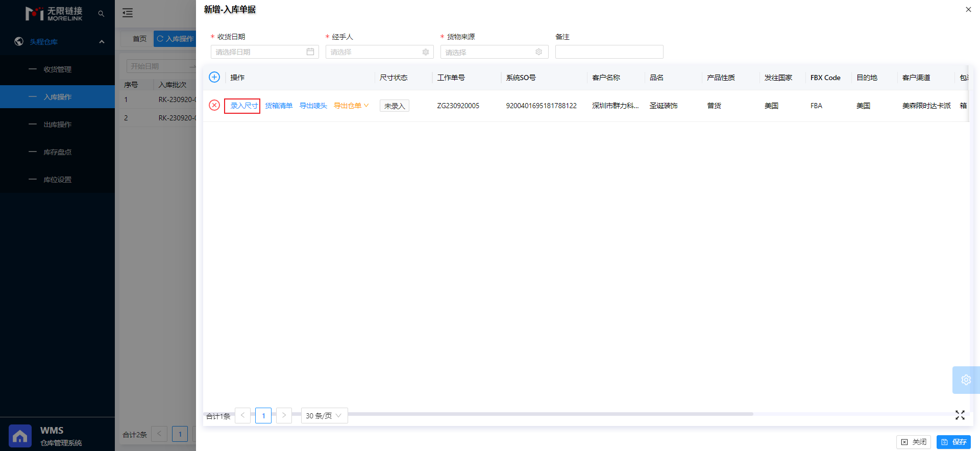Open the calendar icon in 收货日期 field

[310, 52]
